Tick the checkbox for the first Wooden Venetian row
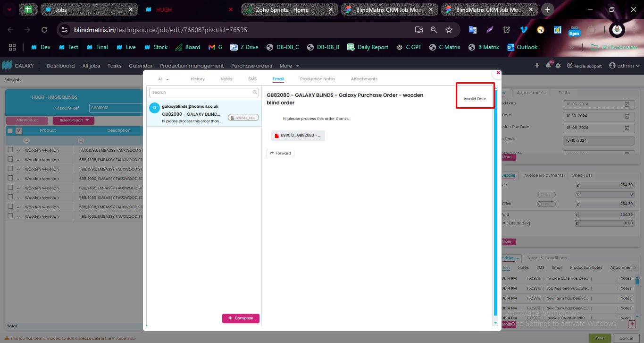 pyautogui.click(x=10, y=150)
